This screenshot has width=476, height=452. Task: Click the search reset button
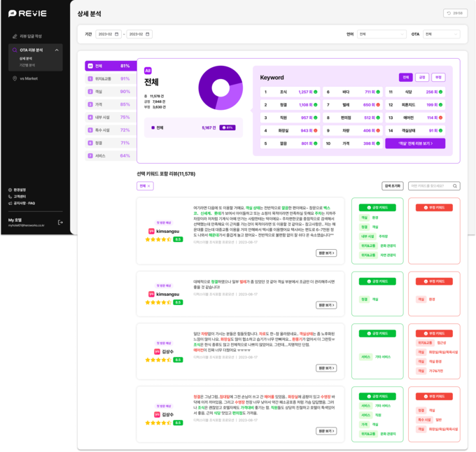click(x=393, y=186)
